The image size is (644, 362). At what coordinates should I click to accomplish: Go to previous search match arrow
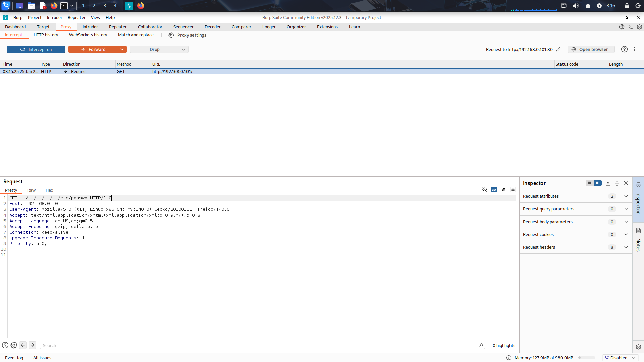pos(23,345)
